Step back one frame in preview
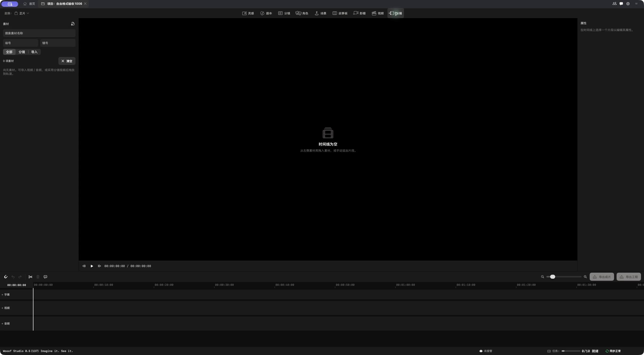This screenshot has height=355, width=644. (84, 266)
